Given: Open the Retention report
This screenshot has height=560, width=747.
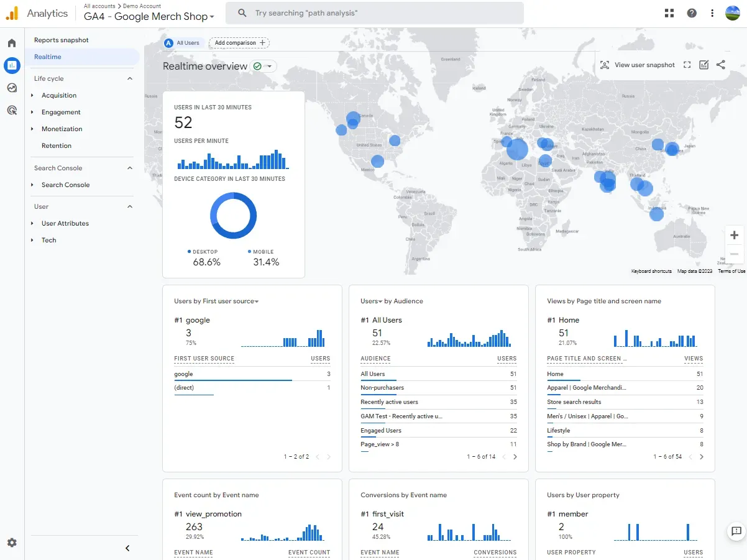Looking at the screenshot, I should 57,146.
